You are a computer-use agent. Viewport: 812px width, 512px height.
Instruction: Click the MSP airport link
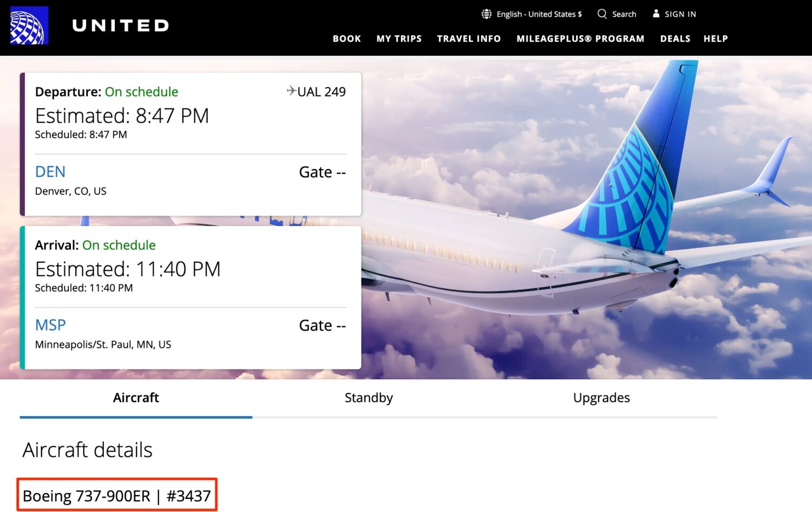[50, 325]
